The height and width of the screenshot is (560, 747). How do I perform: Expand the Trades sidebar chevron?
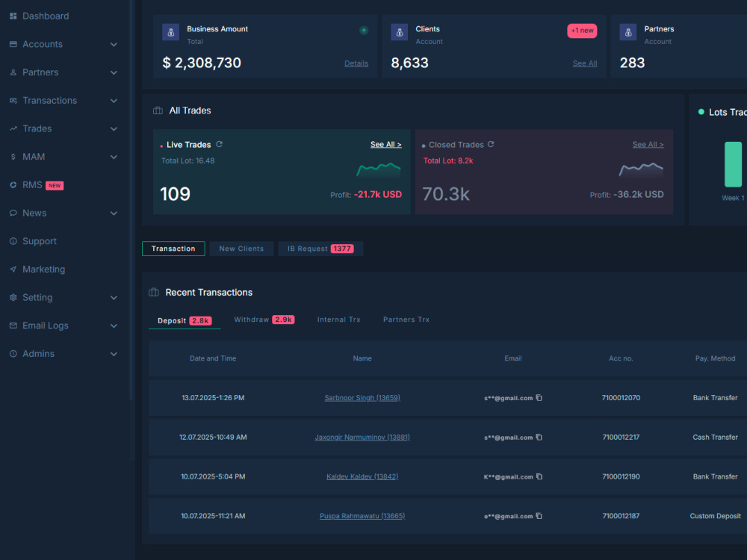(114, 128)
